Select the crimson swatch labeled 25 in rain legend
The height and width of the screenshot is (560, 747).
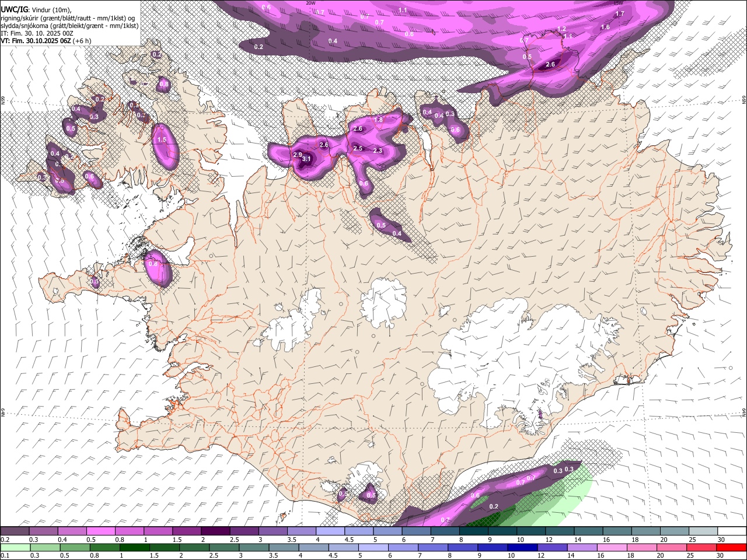pos(702,548)
